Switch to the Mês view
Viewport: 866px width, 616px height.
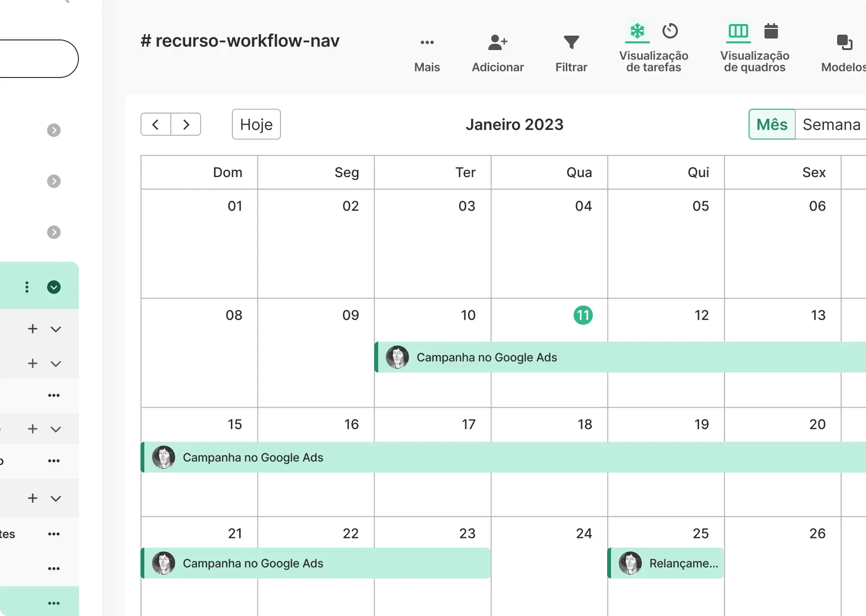(x=772, y=125)
